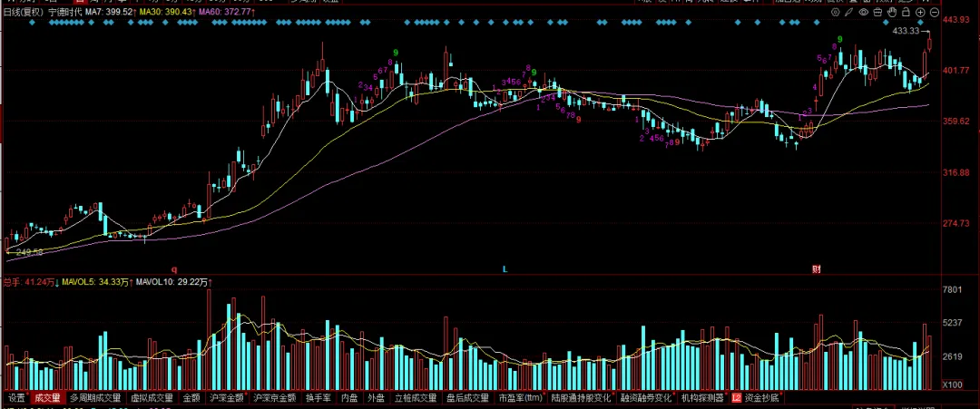The width and height of the screenshot is (980, 409).
Task: Open the 资金抄底 indicator tab
Action: click(x=761, y=397)
